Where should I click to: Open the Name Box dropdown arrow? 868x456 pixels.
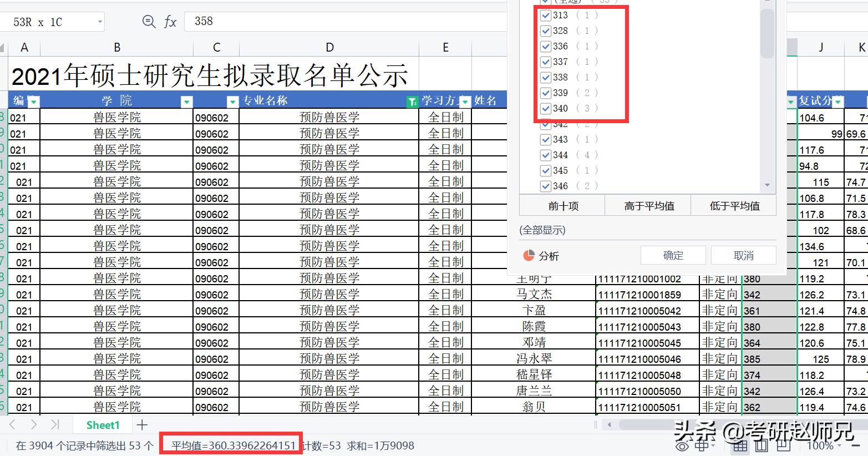pyautogui.click(x=101, y=21)
